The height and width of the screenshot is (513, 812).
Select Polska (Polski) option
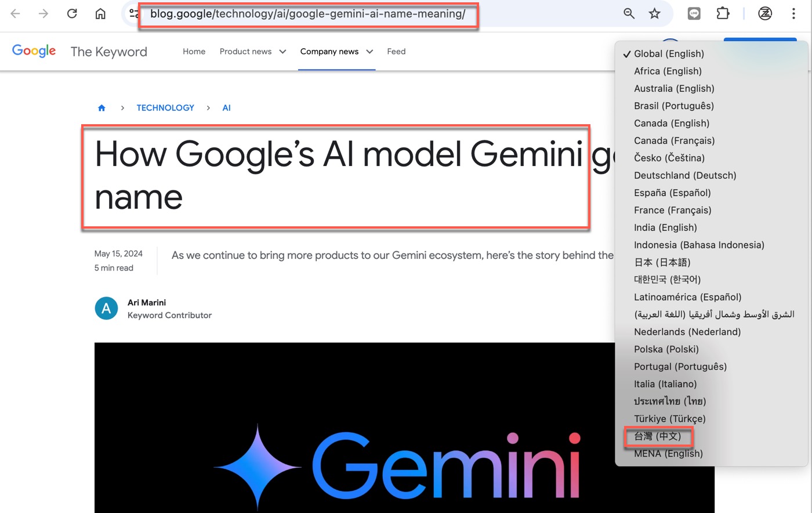tap(711, 349)
